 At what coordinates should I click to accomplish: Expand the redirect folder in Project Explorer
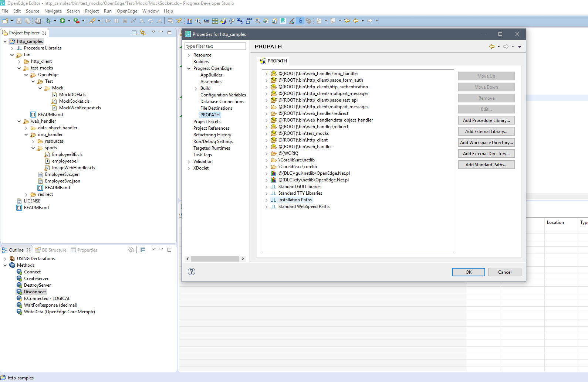[26, 194]
